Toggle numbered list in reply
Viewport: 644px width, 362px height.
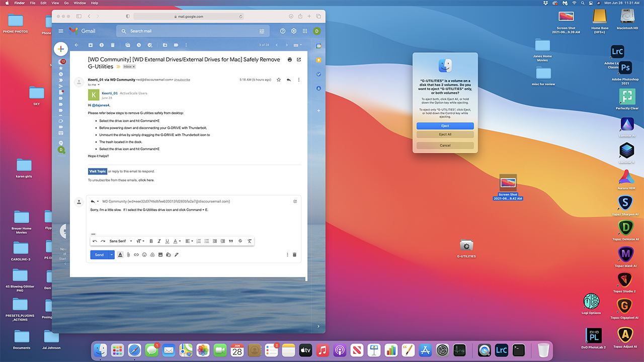click(199, 241)
